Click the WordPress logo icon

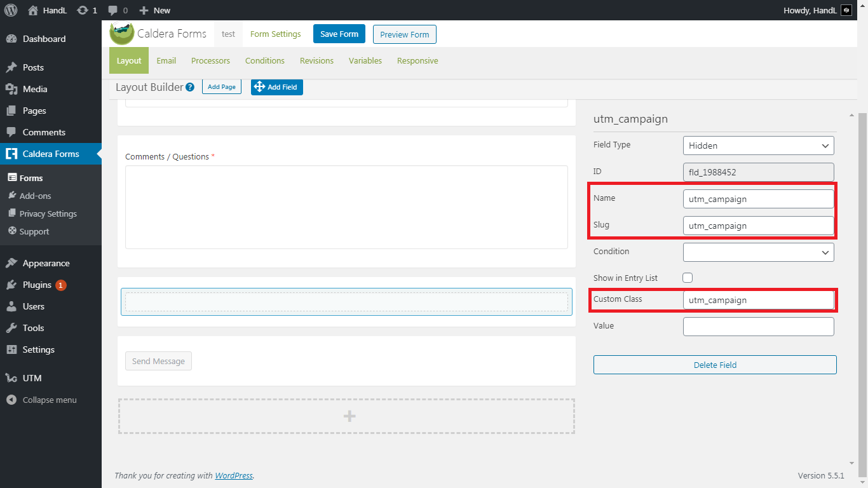click(11, 10)
